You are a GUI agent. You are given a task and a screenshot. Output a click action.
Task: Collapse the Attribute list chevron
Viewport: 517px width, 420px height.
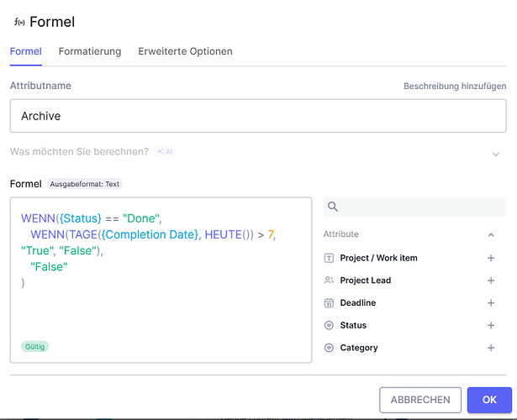(x=491, y=235)
